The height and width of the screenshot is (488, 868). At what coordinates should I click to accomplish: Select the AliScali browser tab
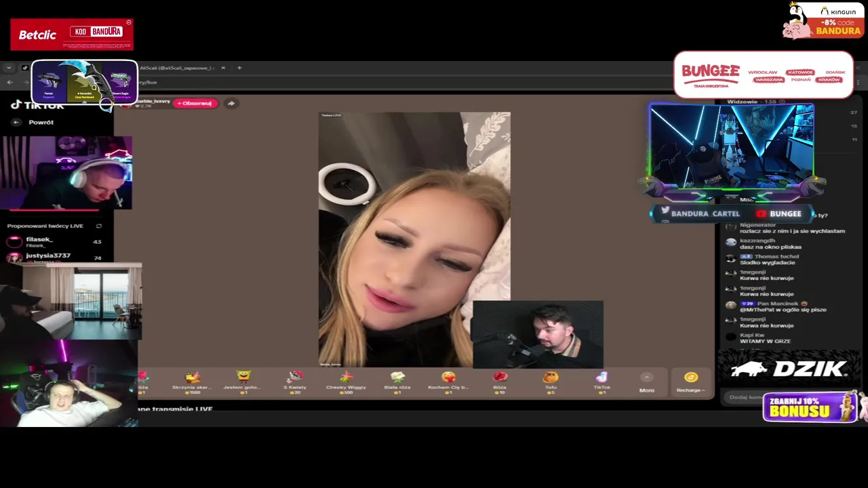(176, 68)
